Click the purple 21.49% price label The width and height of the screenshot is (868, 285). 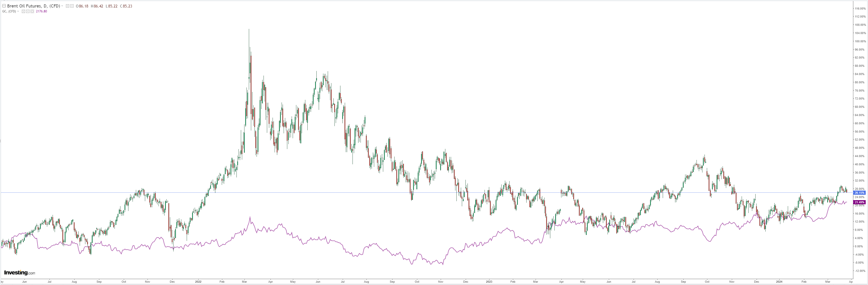[x=859, y=202]
